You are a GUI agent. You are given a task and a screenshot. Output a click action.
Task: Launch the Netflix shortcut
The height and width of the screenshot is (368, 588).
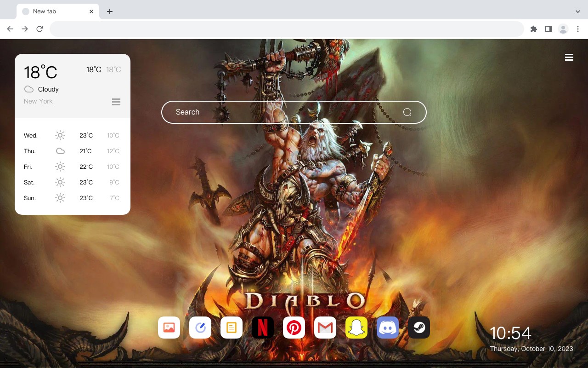point(263,328)
